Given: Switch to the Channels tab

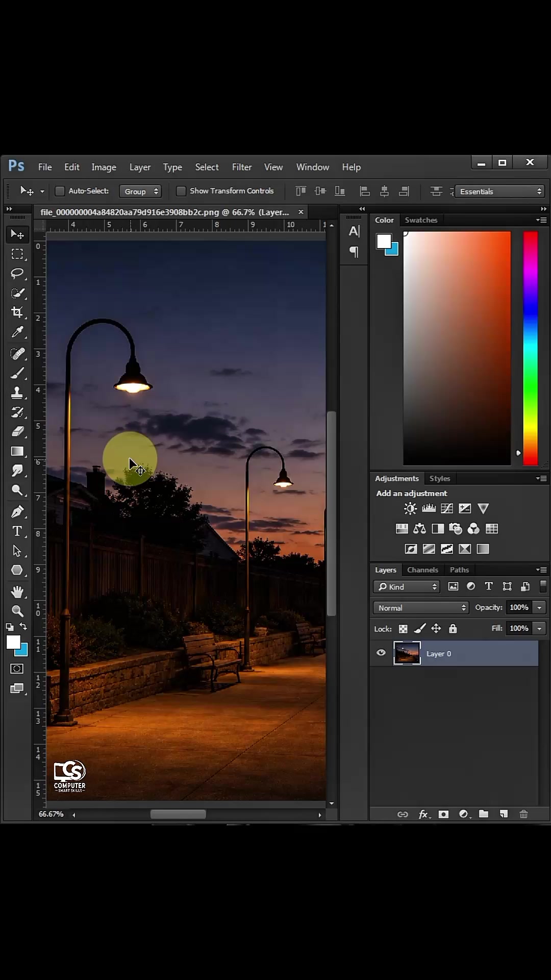Looking at the screenshot, I should coord(422,570).
